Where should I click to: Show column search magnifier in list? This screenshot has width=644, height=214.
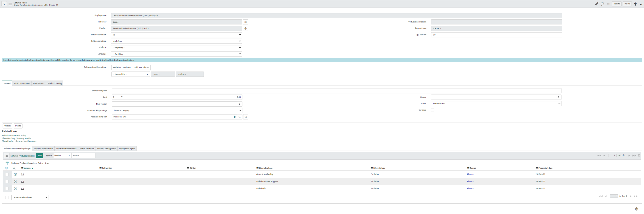[14, 168]
